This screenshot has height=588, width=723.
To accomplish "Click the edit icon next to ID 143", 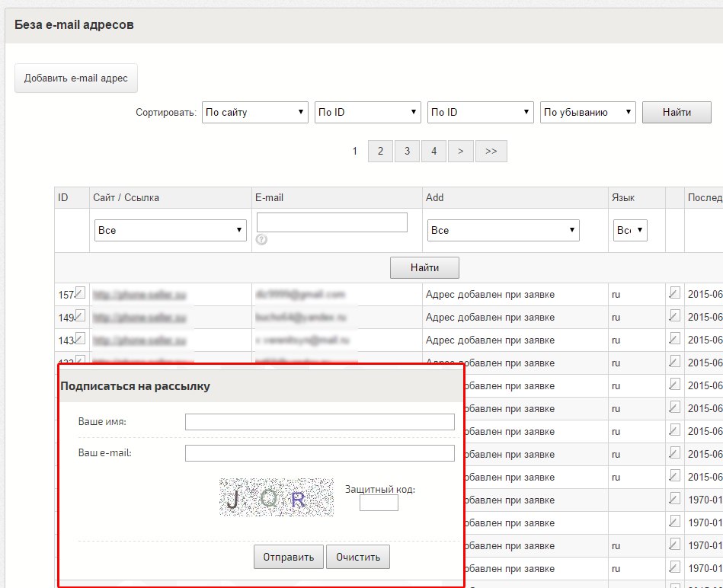I will click(x=80, y=338).
